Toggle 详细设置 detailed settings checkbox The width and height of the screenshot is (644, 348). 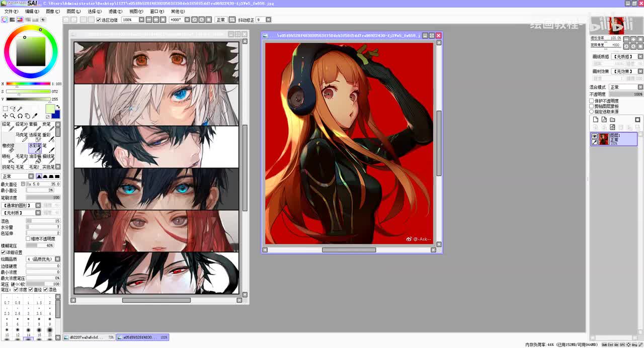coord(3,252)
